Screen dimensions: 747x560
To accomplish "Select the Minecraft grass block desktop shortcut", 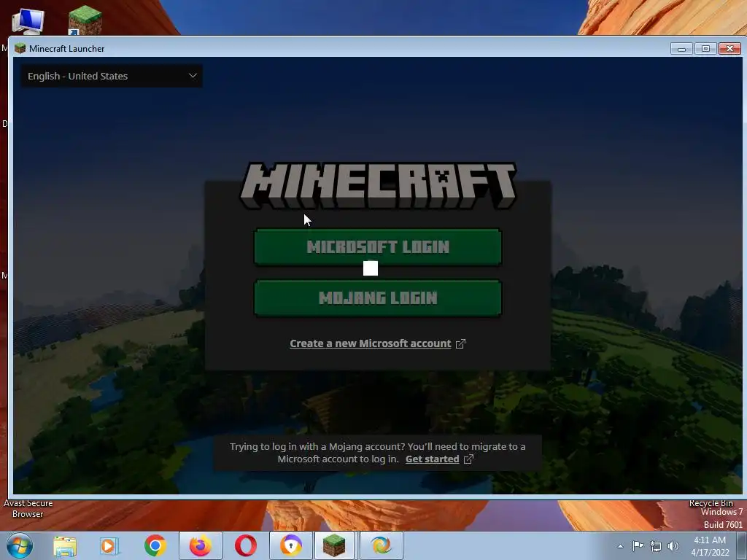I will click(85, 20).
